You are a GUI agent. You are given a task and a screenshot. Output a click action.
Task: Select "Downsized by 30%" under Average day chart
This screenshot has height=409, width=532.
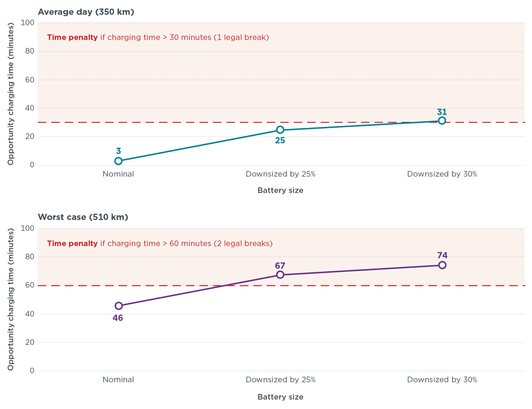pyautogui.click(x=442, y=174)
